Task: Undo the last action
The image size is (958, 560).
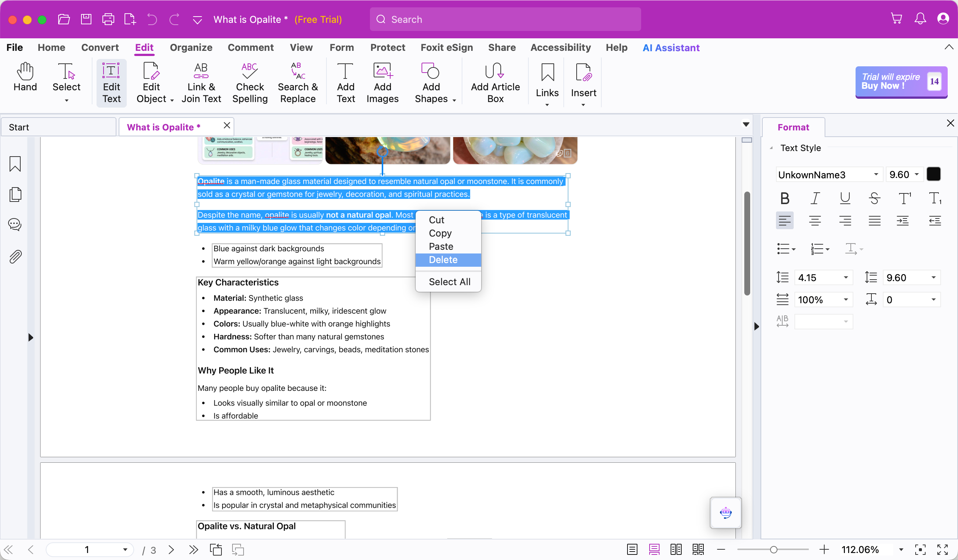Action: click(152, 19)
